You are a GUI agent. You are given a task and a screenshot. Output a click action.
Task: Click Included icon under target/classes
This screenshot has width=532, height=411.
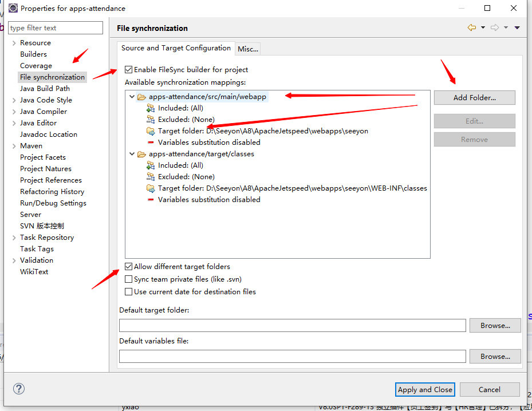pos(151,165)
